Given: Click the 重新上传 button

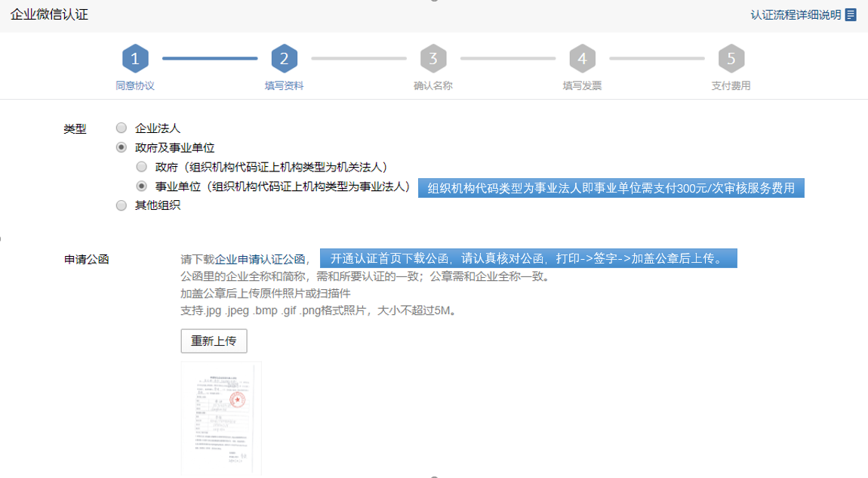Looking at the screenshot, I should click(x=214, y=341).
